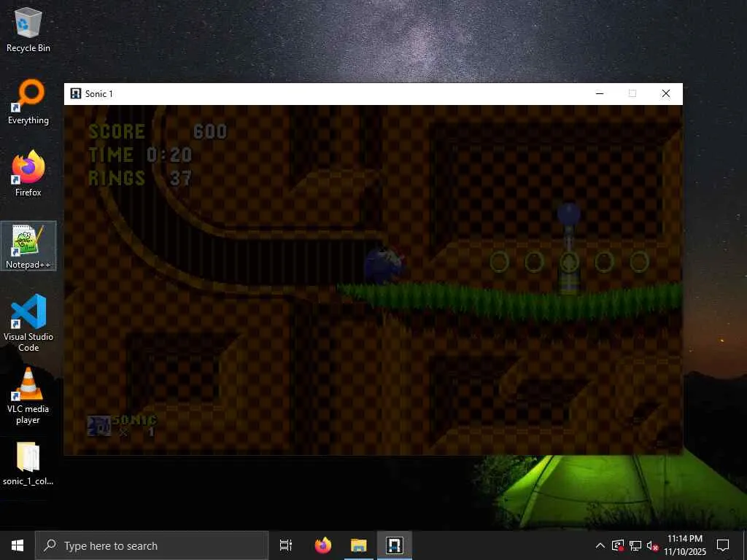Select the Firefox desktop shortcut
This screenshot has height=560, width=747.
(28, 174)
